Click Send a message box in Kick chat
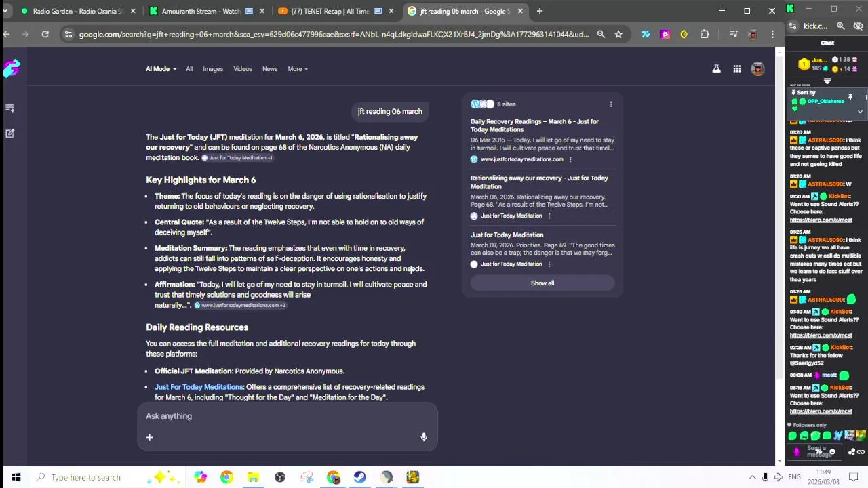868x488 pixels. [813, 452]
